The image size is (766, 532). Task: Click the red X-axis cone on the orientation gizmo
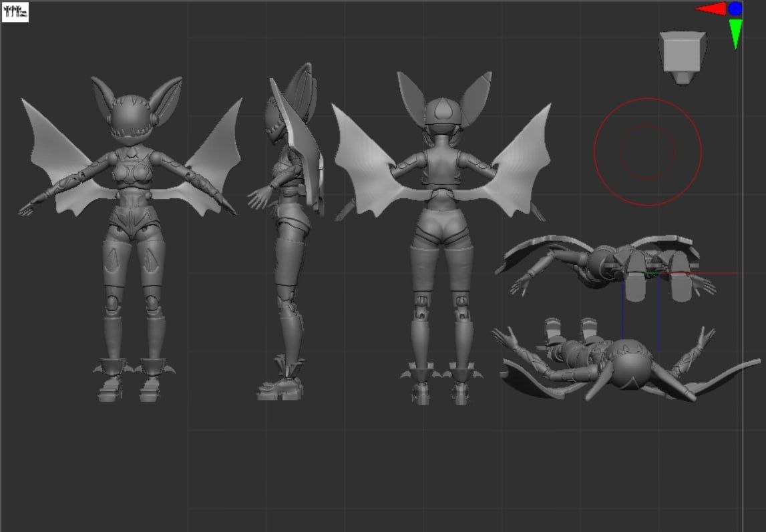tap(711, 9)
